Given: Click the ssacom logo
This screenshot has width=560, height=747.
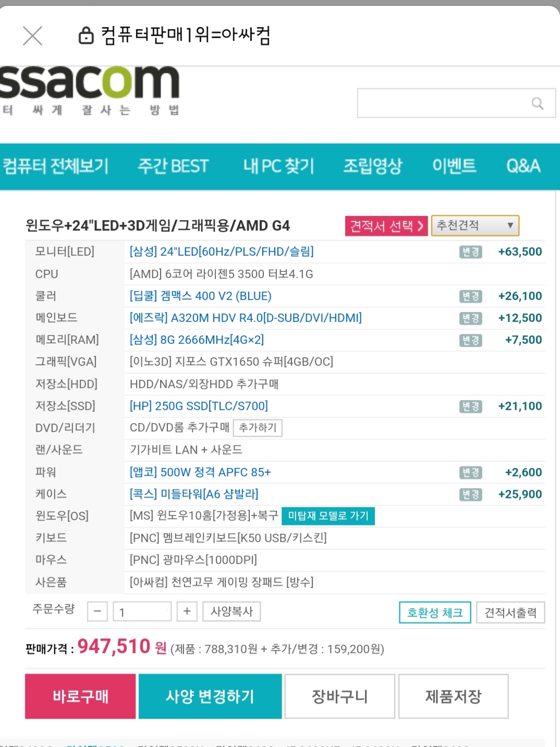Looking at the screenshot, I should tap(90, 91).
